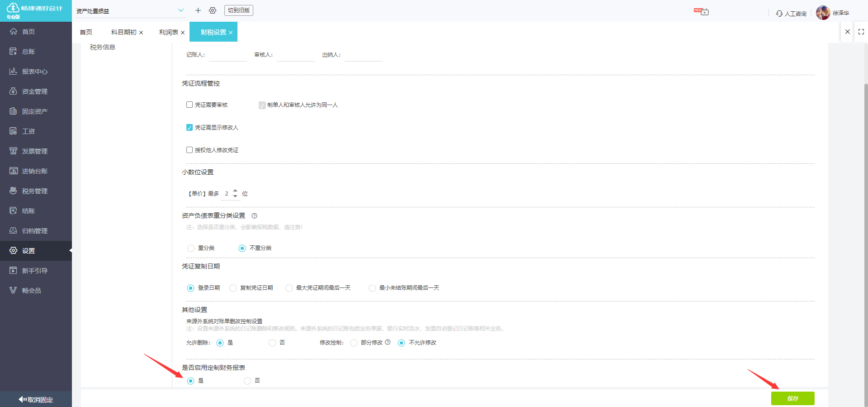Click help icon beside 资产负债表重分类设置
Image resolution: width=868 pixels, height=407 pixels.
pos(254,216)
